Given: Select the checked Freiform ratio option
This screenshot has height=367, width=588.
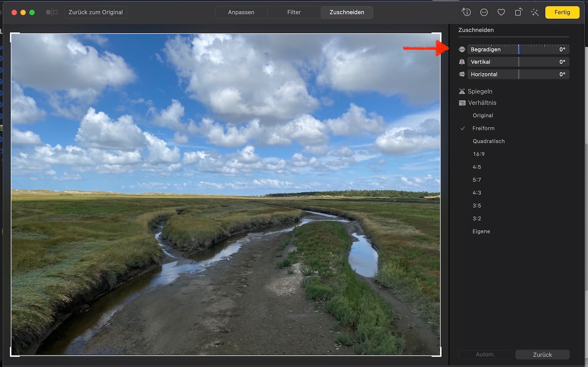Looking at the screenshot, I should (483, 128).
